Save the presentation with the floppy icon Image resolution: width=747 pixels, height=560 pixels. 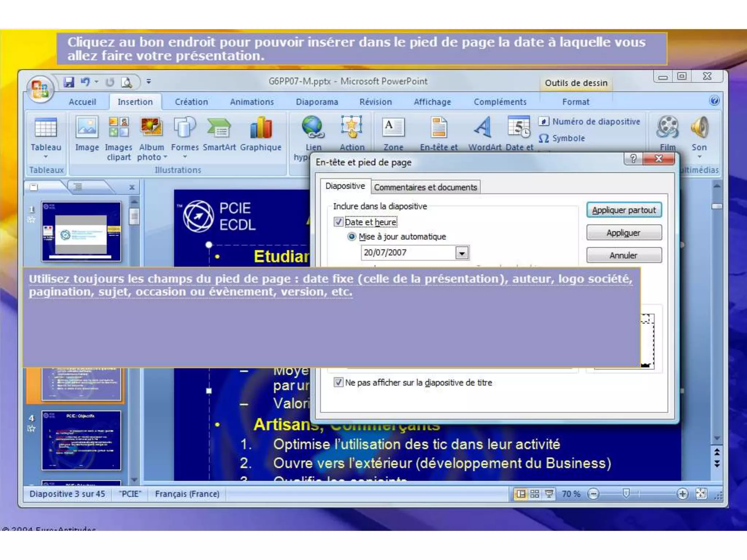pos(69,82)
